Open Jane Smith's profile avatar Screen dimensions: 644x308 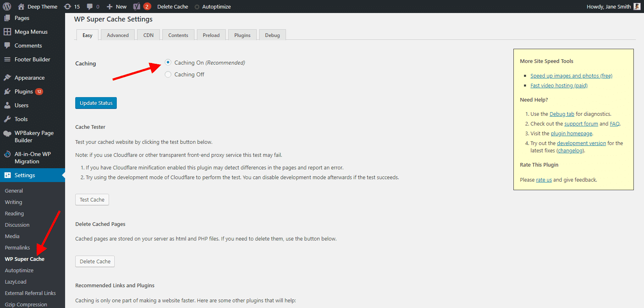[x=637, y=7]
